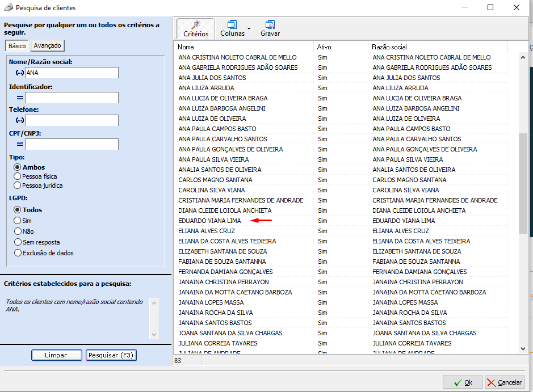Select JOANA SANTANA DA SILVA CHARGAS in Nome column

[x=230, y=333]
